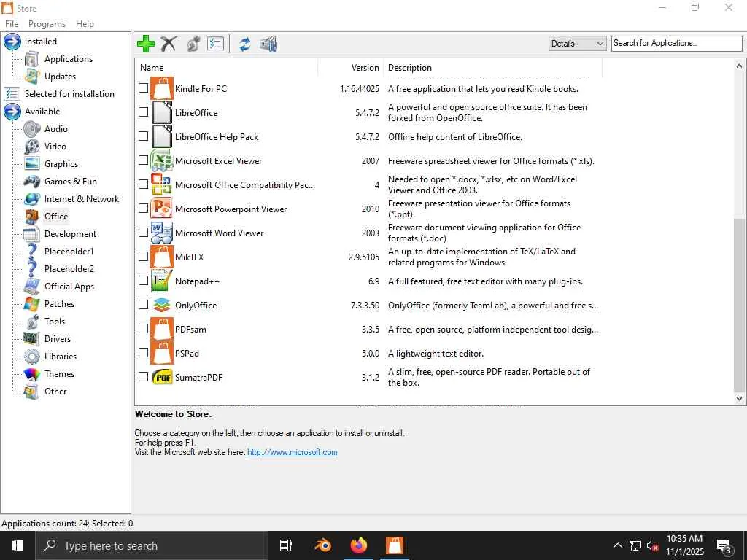
Task: Select the Games & Fun gamepad icon
Action: [32, 182]
